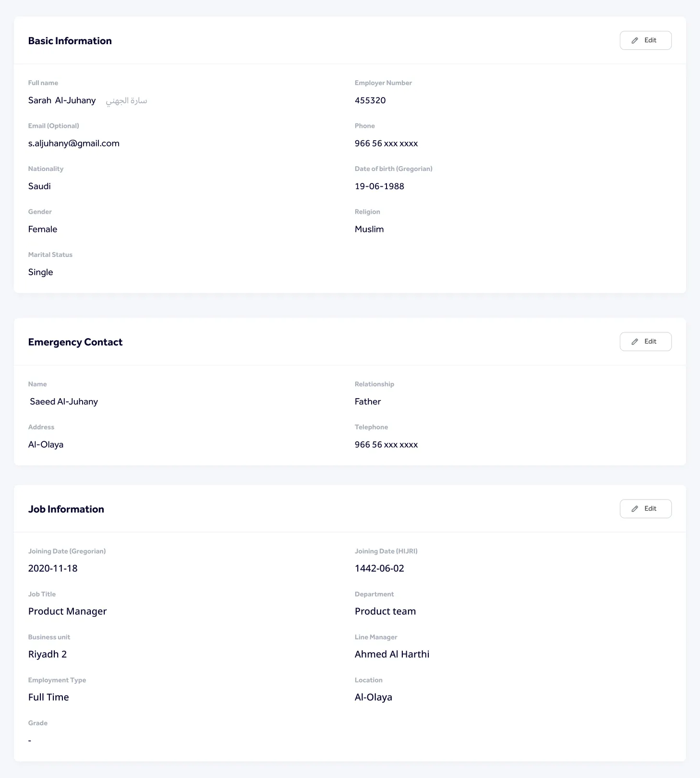
Task: Click the emergency contact name Saeed Al-Juhany
Action: point(64,401)
